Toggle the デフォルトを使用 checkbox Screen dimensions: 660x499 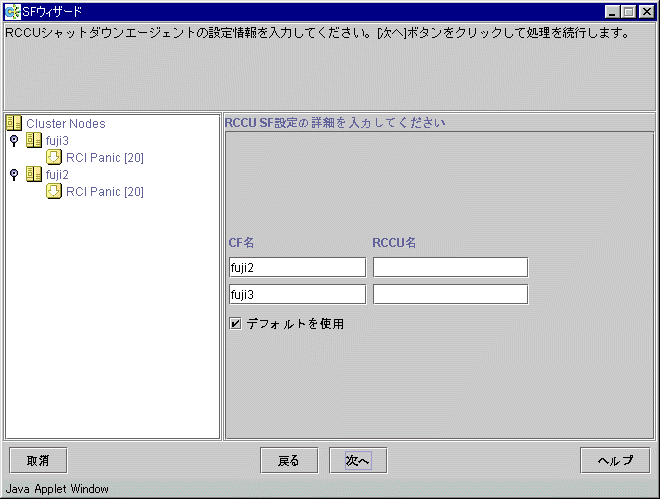click(235, 323)
